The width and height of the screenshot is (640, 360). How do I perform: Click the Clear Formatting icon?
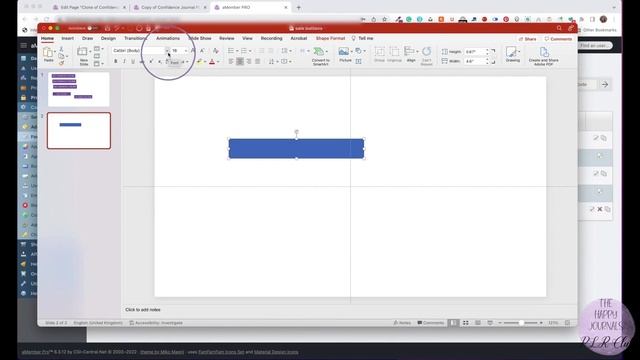point(216,51)
